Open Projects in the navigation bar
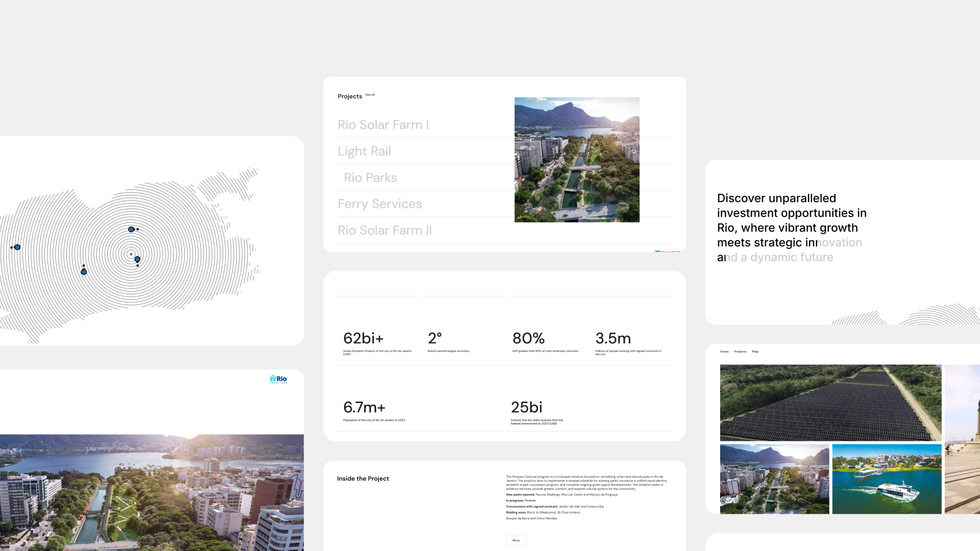 click(740, 352)
